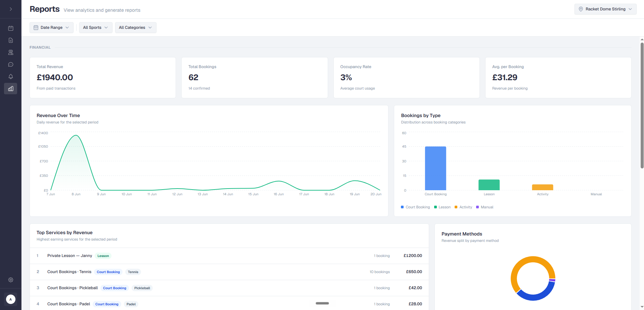Click the Court Bookings · Padel row
This screenshot has height=310, width=644.
[x=229, y=304]
